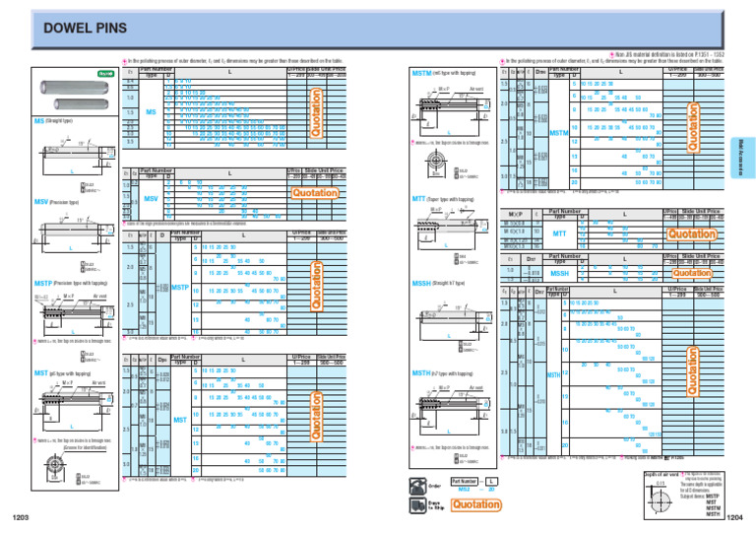Click the M×P column header in MTT table

pos(516,214)
